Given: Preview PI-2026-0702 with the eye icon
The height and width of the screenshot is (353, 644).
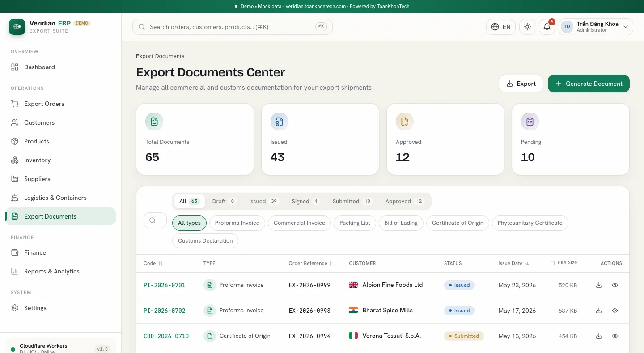Looking at the screenshot, I should click(615, 311).
